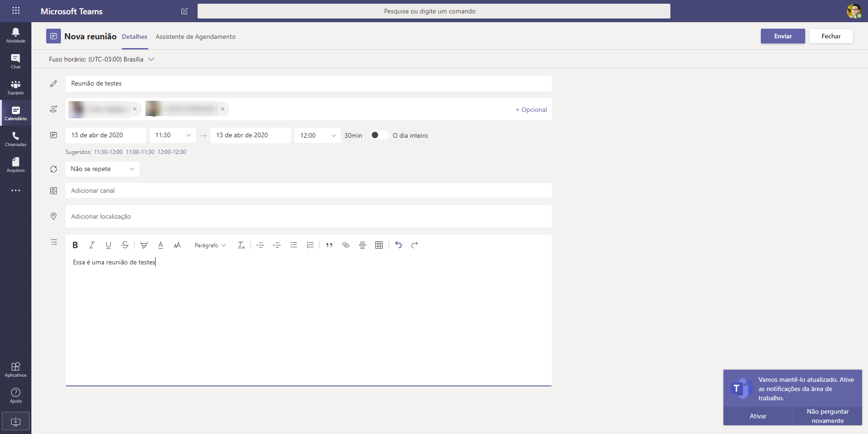Open Chat in the sidebar
This screenshot has height=434, width=868.
pyautogui.click(x=16, y=61)
